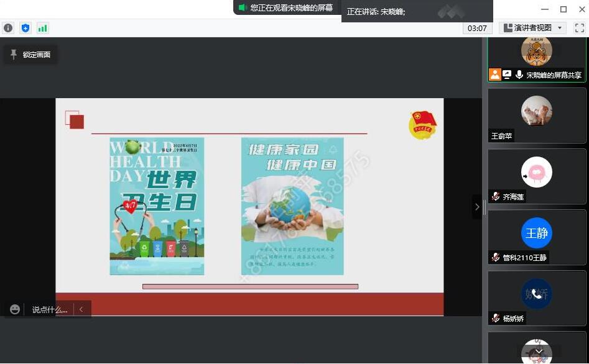The width and height of the screenshot is (589, 364).
Task: Click the screen share icon beside 宋晓峰
Action: 507,75
